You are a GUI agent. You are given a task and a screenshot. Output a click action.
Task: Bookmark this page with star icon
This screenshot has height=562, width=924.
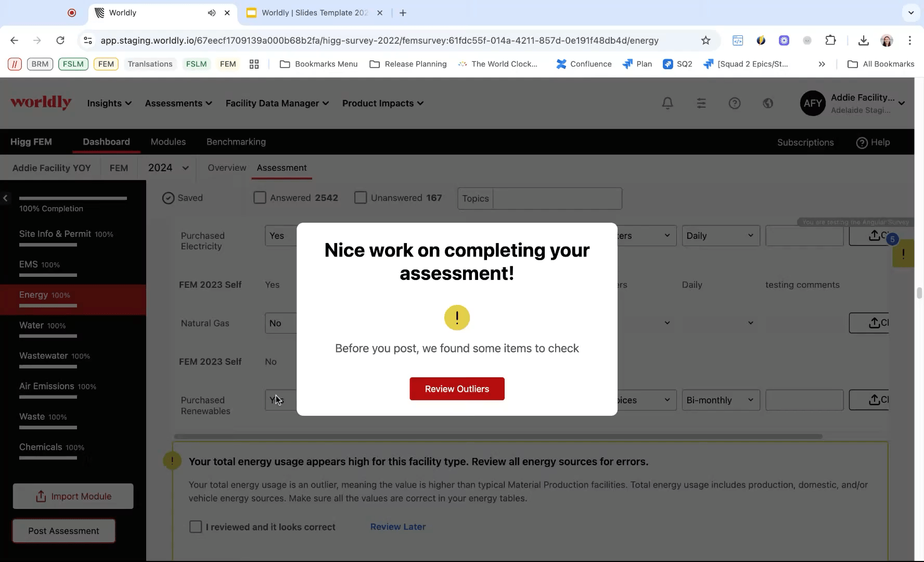click(705, 40)
